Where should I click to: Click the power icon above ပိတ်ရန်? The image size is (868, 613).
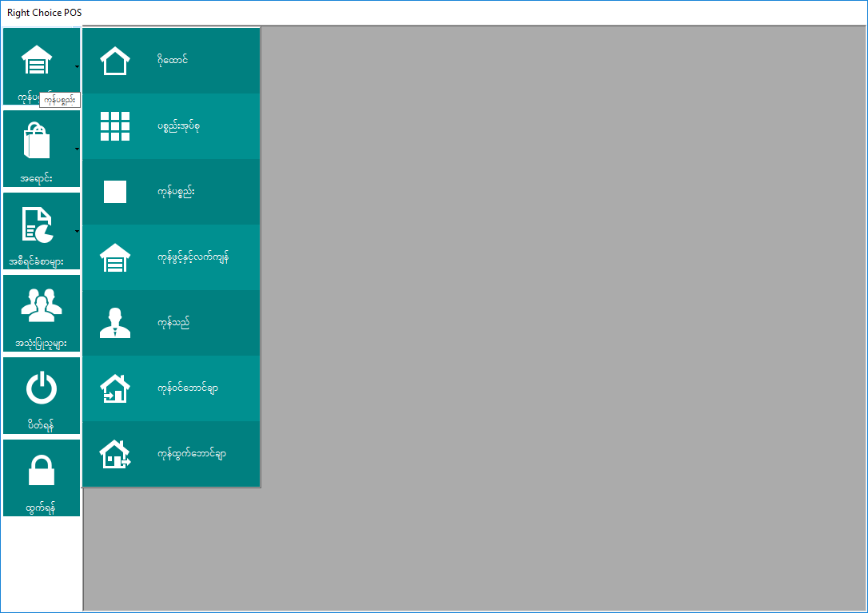coord(41,388)
